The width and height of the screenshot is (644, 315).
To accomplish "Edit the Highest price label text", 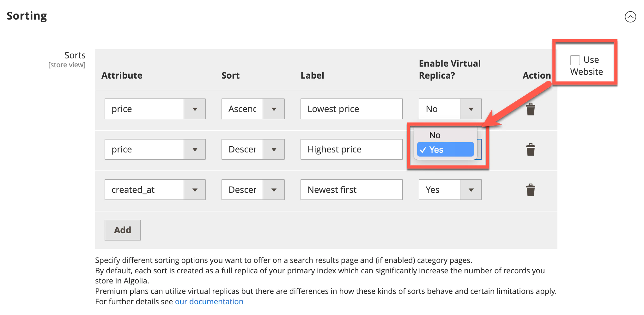I will [x=351, y=149].
